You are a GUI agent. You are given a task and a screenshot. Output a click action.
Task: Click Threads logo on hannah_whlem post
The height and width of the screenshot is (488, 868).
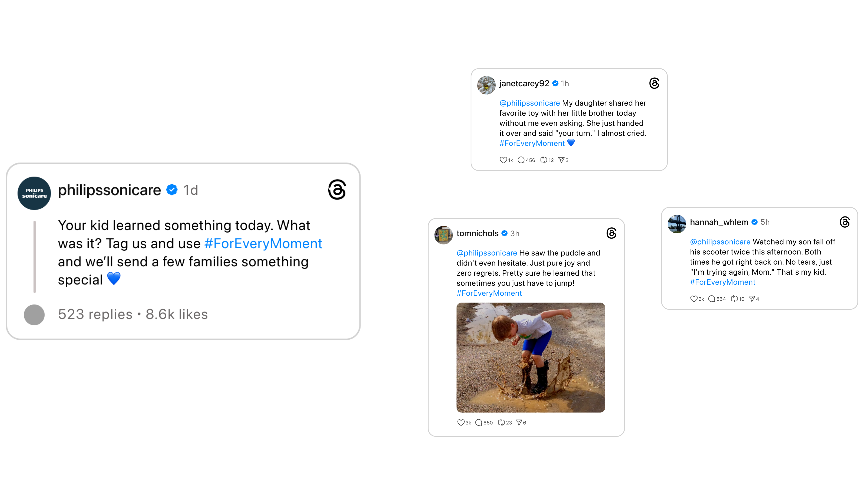(x=845, y=222)
